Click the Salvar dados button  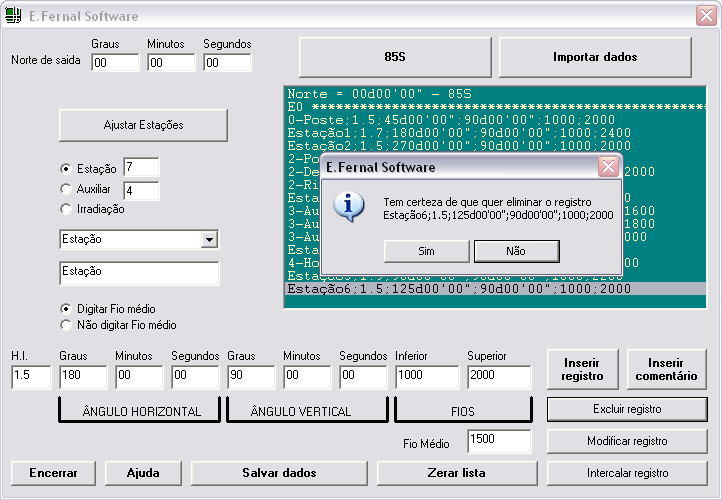(x=279, y=473)
